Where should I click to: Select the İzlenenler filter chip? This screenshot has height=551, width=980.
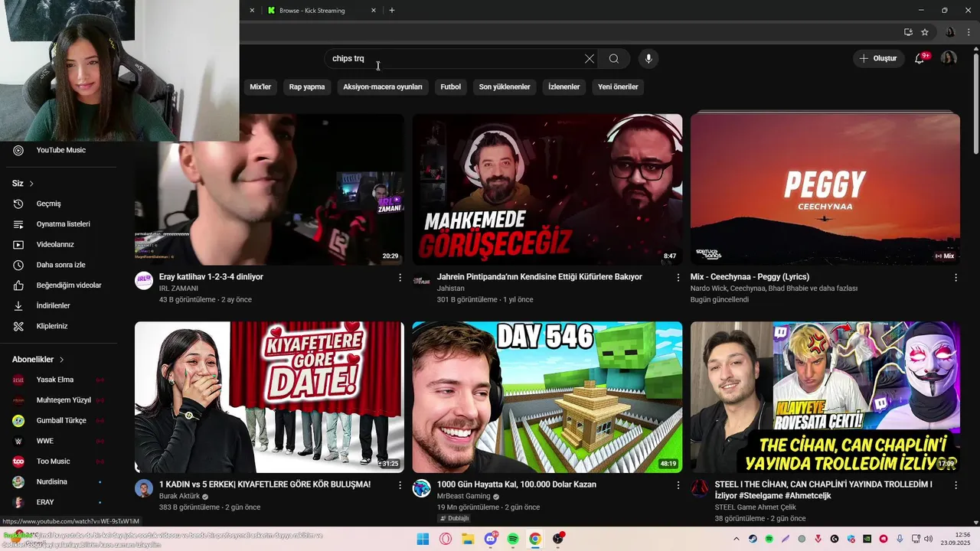[x=564, y=87]
